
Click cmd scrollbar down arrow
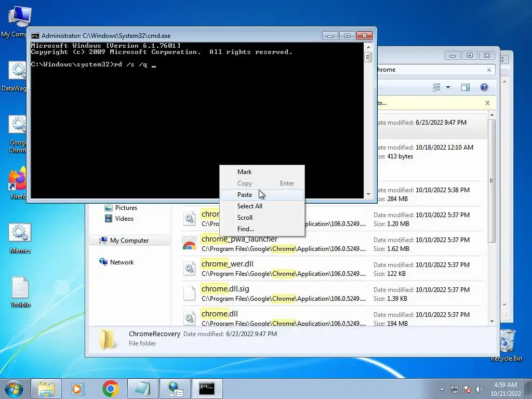(x=368, y=194)
